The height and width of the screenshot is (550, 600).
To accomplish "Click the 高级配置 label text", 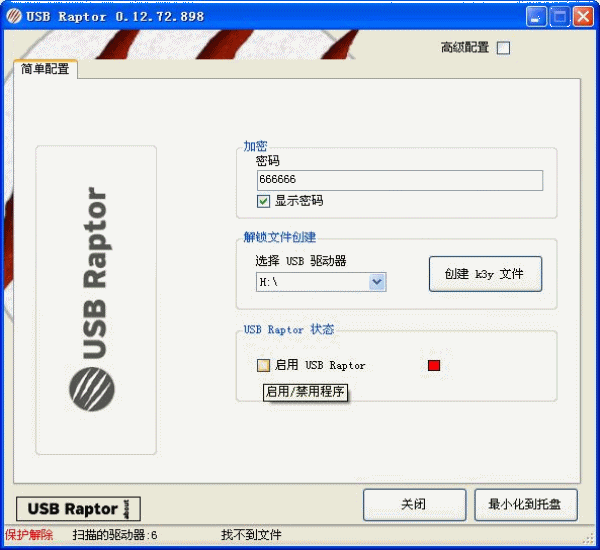I will click(x=465, y=47).
